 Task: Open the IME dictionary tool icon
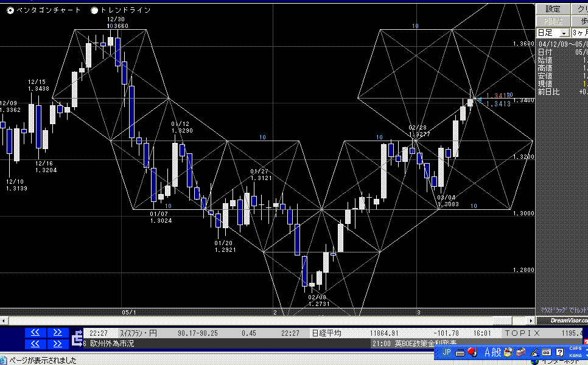[x=520, y=352]
